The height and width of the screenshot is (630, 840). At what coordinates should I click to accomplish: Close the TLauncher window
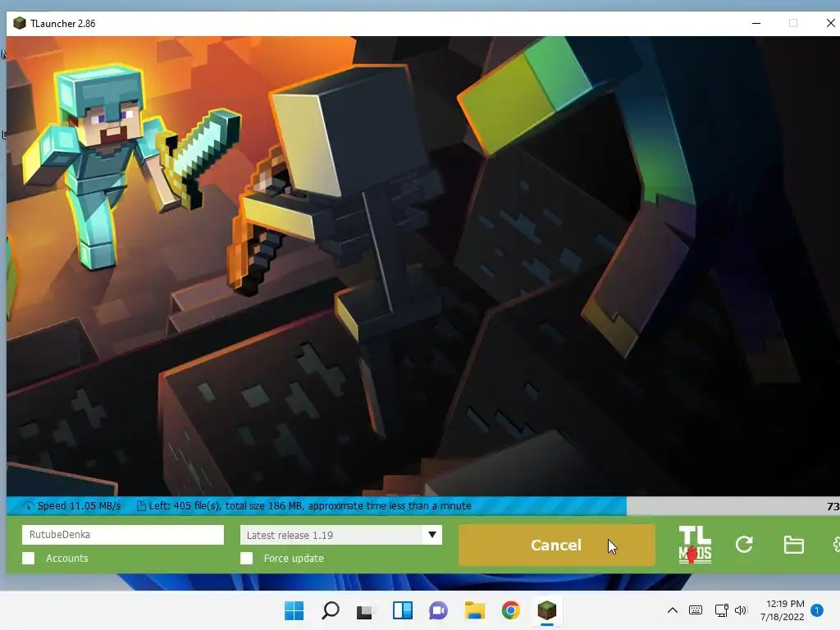click(830, 23)
